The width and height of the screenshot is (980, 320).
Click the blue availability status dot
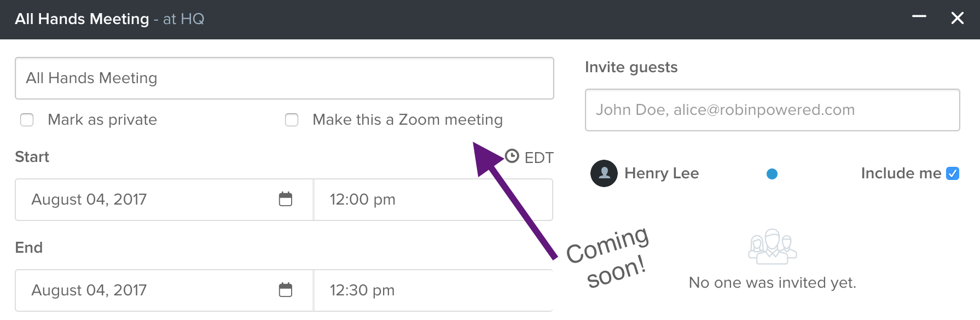[x=772, y=174]
